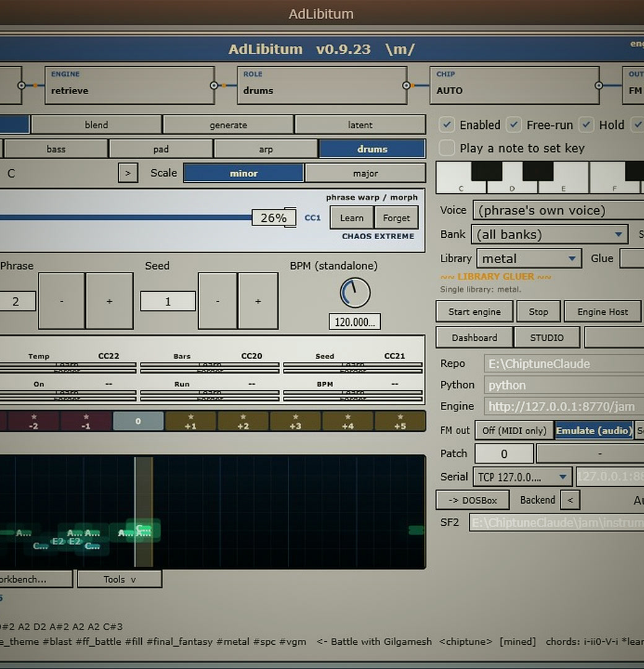Viewport: 644px width, 669px height.
Task: Select the minor scale
Action: (243, 173)
